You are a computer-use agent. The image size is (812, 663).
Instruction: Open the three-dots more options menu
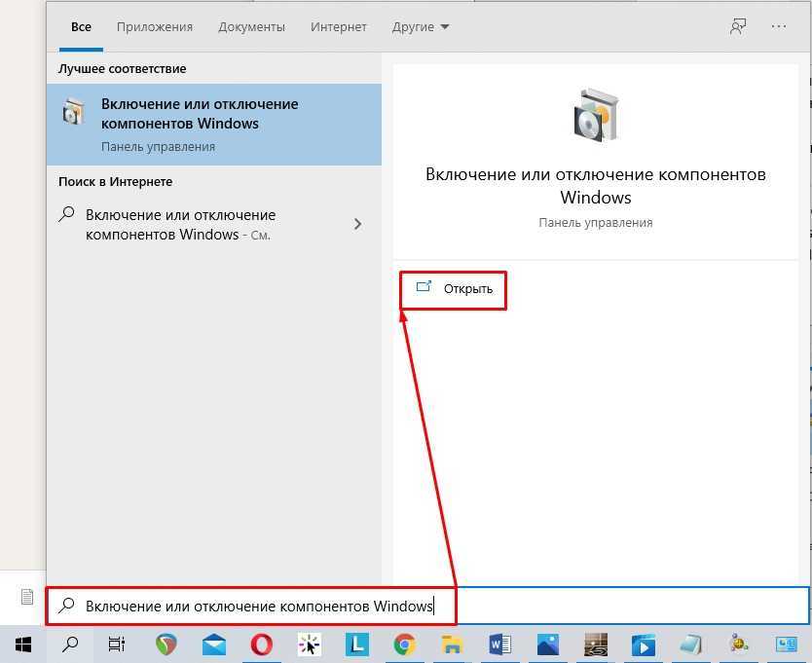point(778,26)
